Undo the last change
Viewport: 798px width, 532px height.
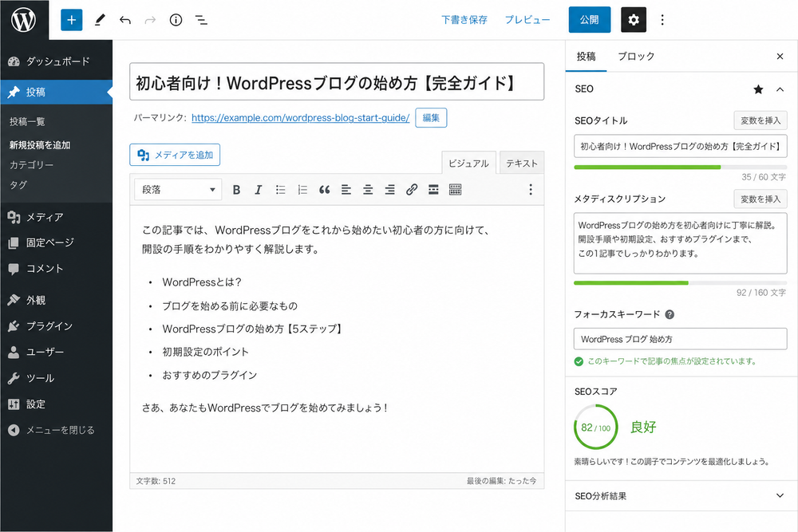pyautogui.click(x=125, y=21)
